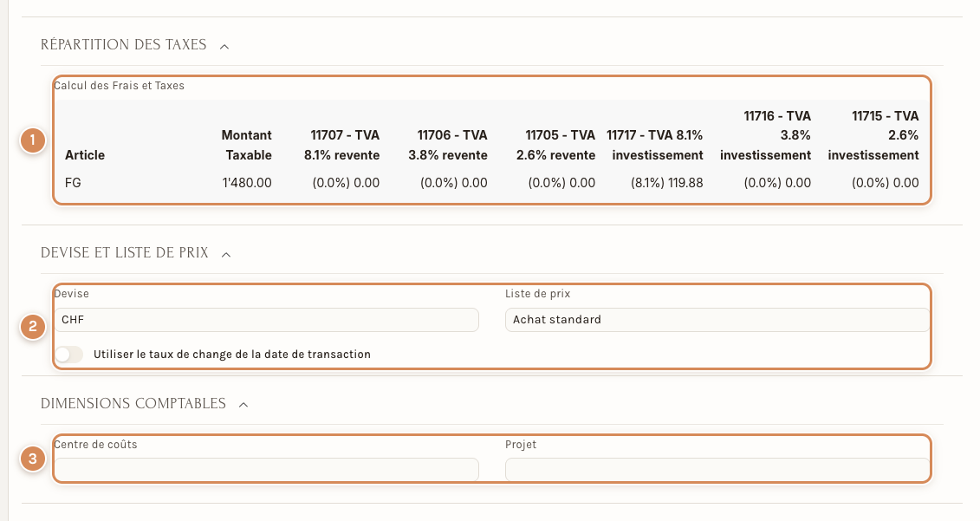Click the 11705 - TVA 2.6% revente header

pyautogui.click(x=555, y=145)
